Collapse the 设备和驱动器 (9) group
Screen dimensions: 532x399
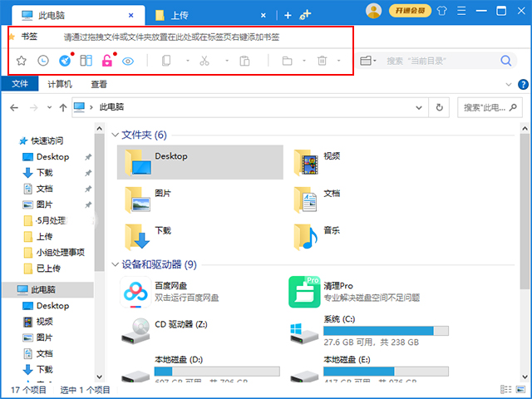[115, 264]
